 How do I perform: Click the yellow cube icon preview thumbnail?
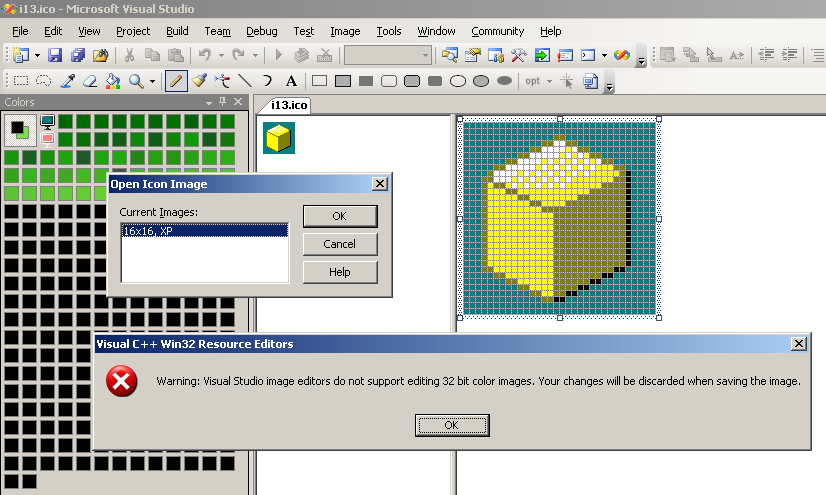279,138
